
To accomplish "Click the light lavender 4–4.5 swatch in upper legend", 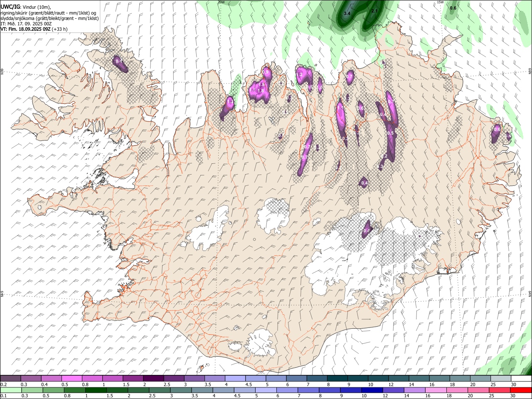I will tap(235, 378).
